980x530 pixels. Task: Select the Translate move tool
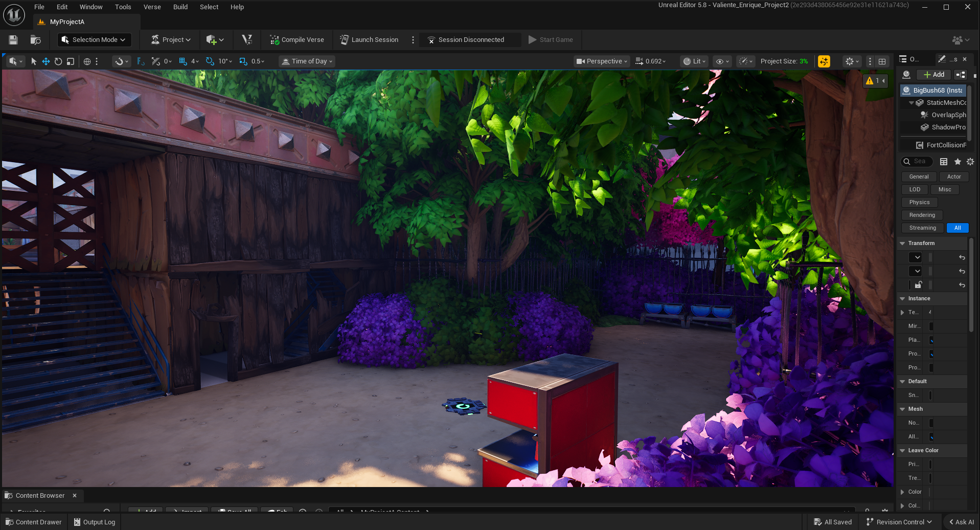click(46, 61)
